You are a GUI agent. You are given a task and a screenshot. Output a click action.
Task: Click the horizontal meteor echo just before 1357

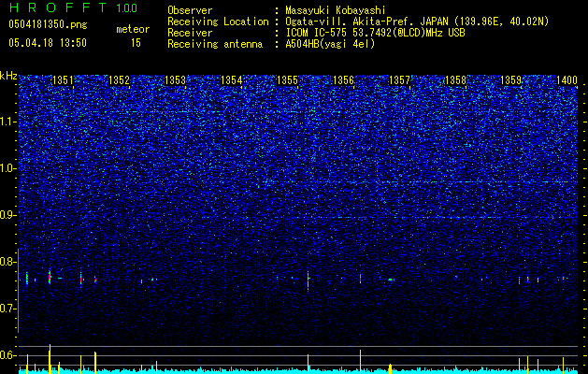391,280
